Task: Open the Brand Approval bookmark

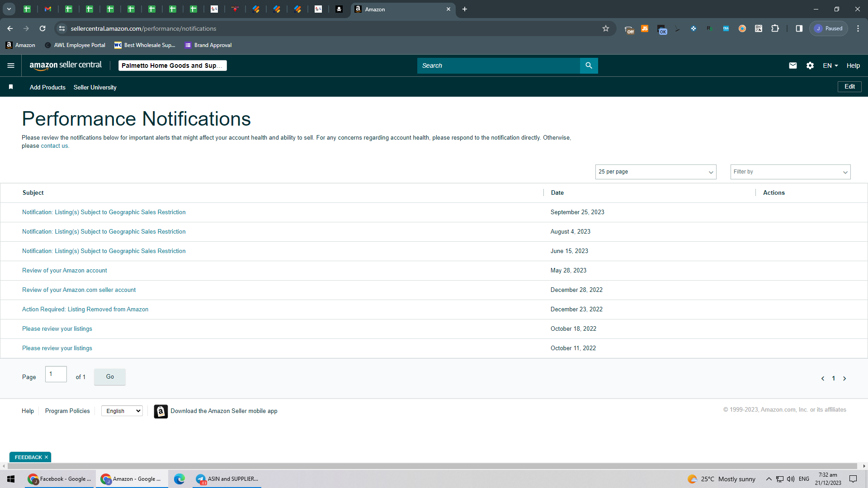Action: coord(208,45)
